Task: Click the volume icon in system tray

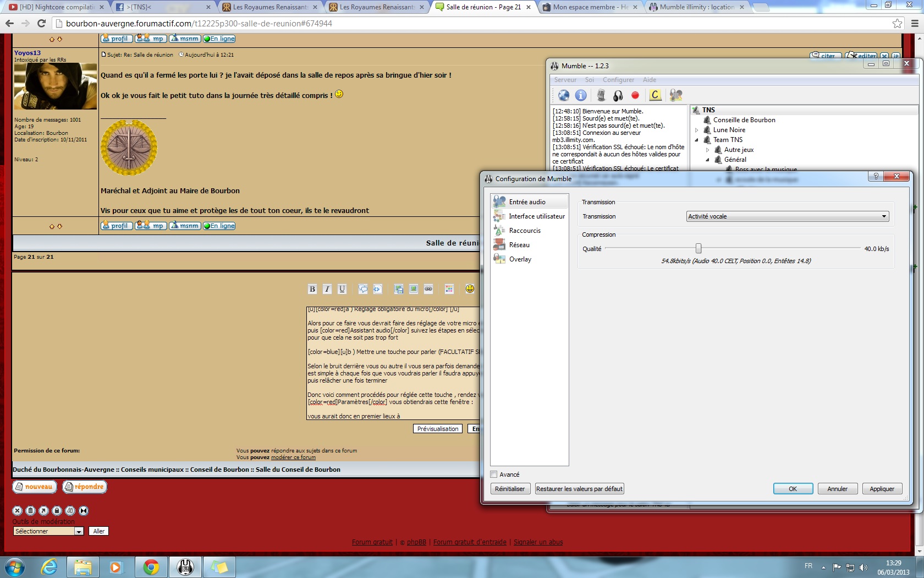Action: pyautogui.click(x=863, y=568)
